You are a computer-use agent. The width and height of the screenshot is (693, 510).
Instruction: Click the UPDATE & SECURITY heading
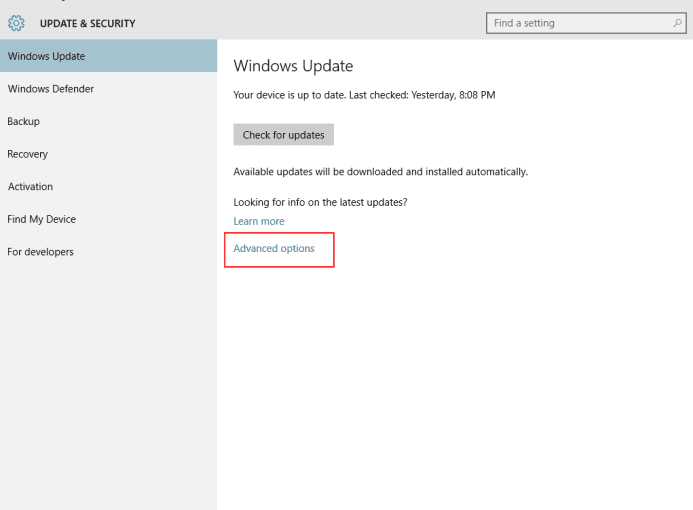(x=88, y=23)
